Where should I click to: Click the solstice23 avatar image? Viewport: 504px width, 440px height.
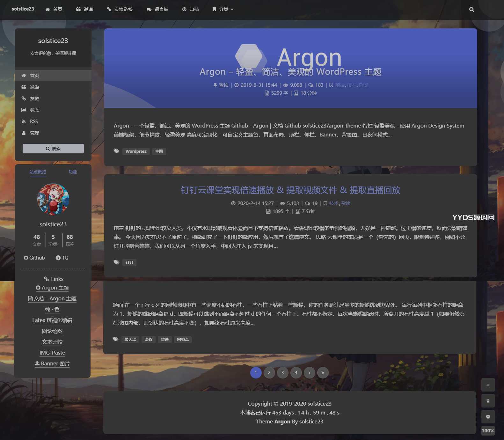pyautogui.click(x=53, y=199)
